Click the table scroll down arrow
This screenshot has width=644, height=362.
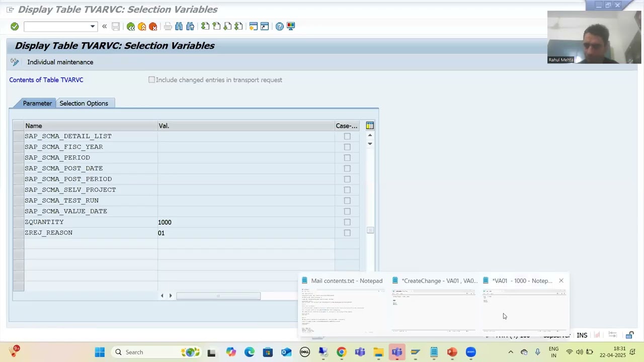(x=370, y=144)
